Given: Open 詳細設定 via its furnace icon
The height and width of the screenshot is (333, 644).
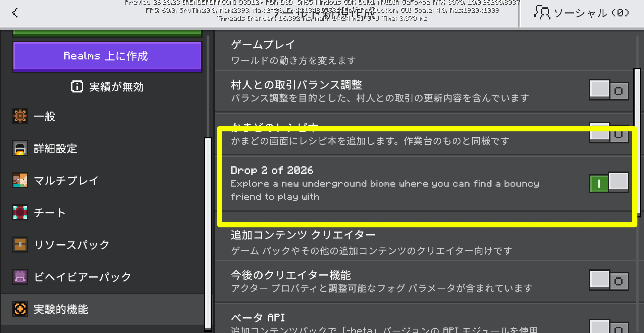Looking at the screenshot, I should click(20, 148).
